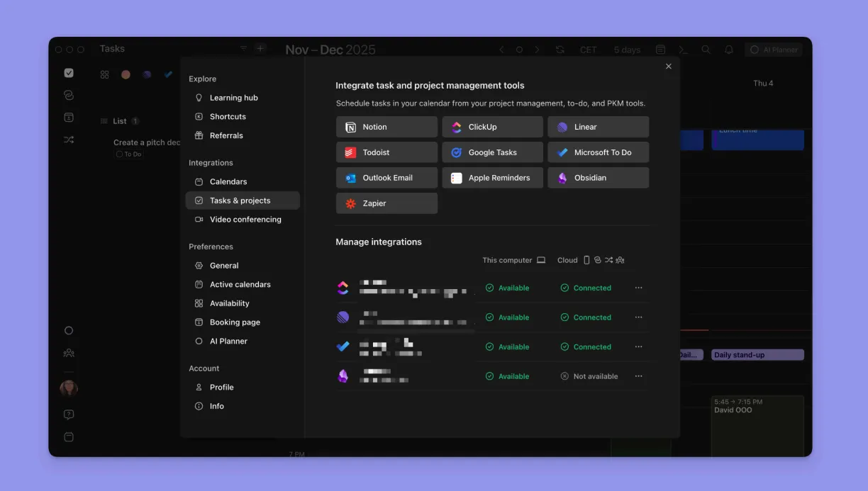Open the Info account page

coord(243,406)
